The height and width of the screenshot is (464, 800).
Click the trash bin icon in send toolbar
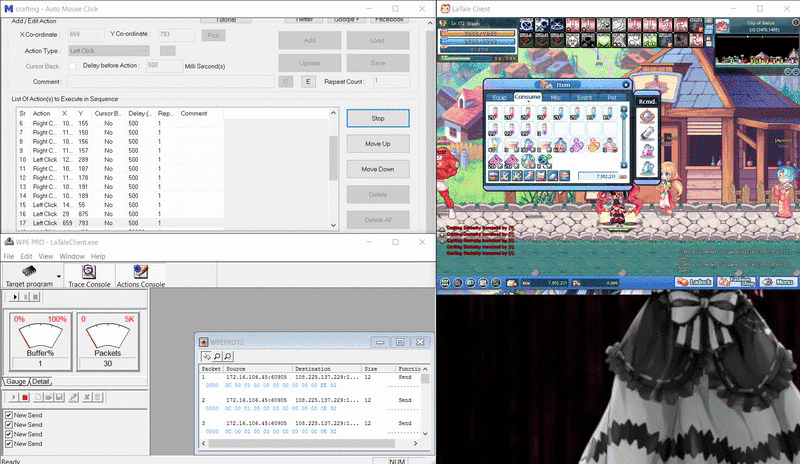point(97,397)
